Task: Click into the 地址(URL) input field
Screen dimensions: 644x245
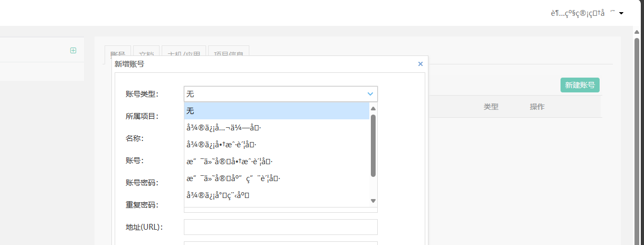Action: (281, 227)
